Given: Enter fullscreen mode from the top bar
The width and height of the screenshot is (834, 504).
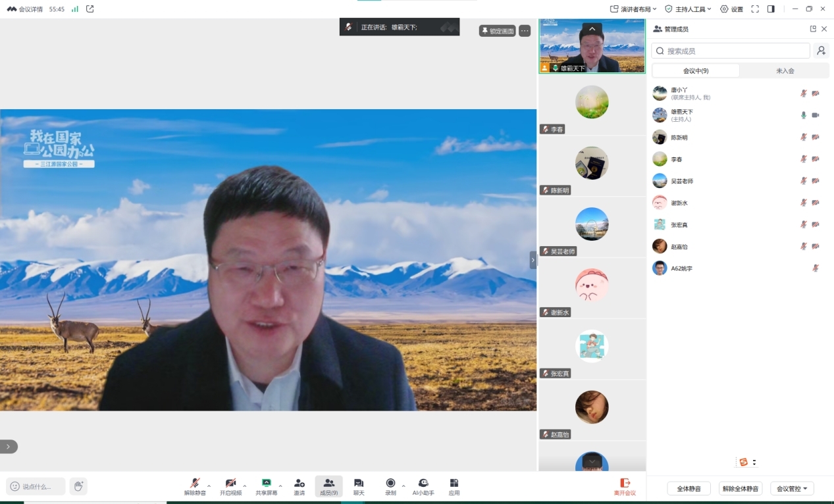Looking at the screenshot, I should click(755, 9).
